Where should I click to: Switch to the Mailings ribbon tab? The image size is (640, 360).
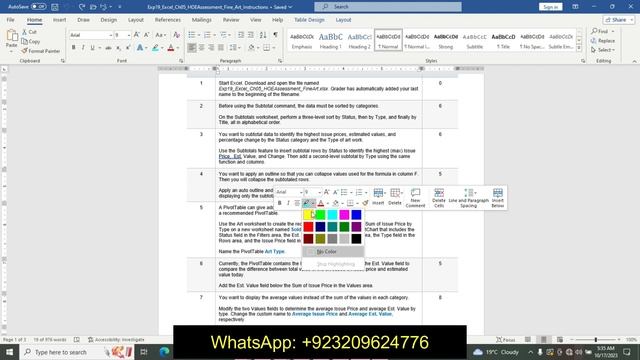[202, 20]
